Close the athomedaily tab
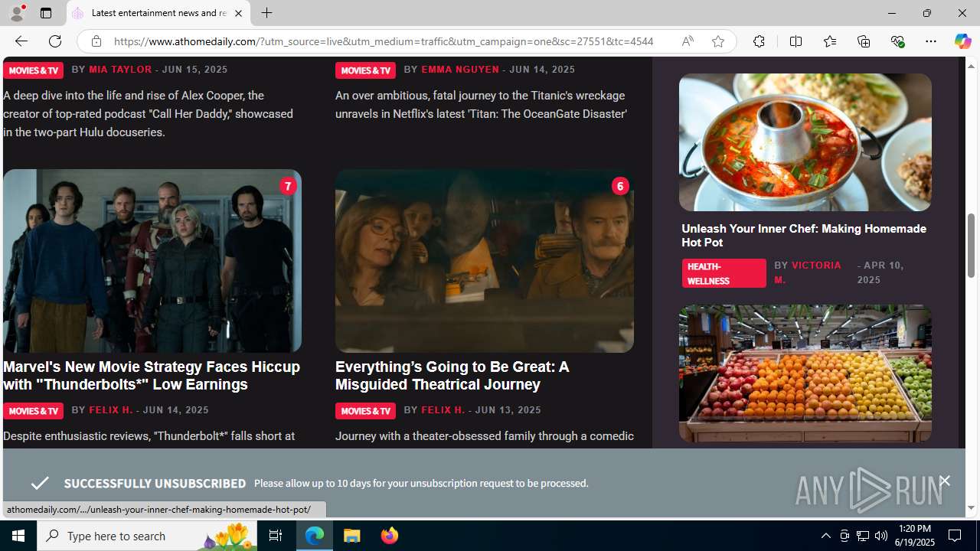 point(238,13)
